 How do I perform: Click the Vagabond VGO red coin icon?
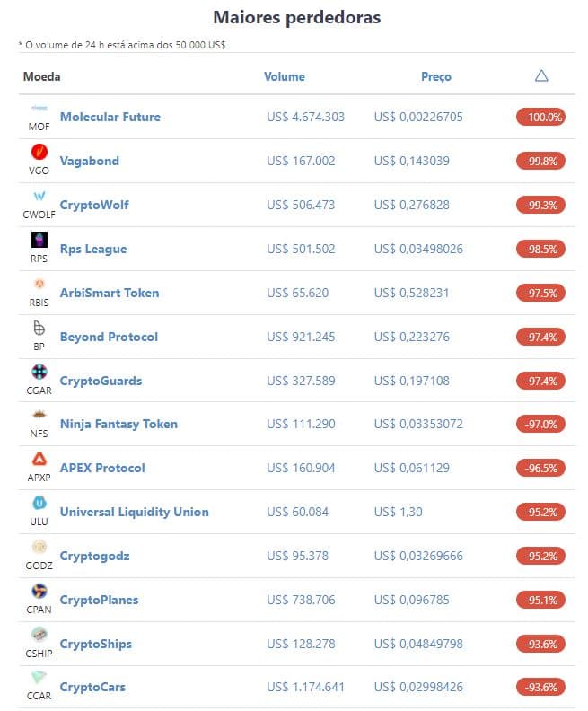click(39, 152)
